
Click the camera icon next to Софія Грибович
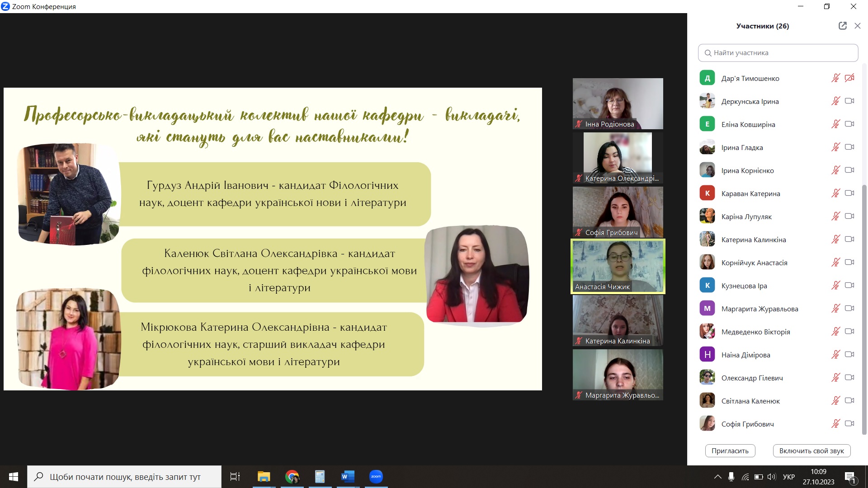coord(849,424)
